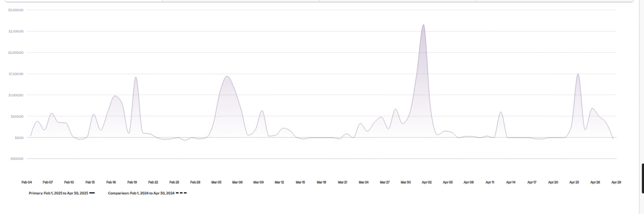This screenshot has width=644, height=214.
Task: Click the $0.00 y-axis label
Action: [x=19, y=138]
